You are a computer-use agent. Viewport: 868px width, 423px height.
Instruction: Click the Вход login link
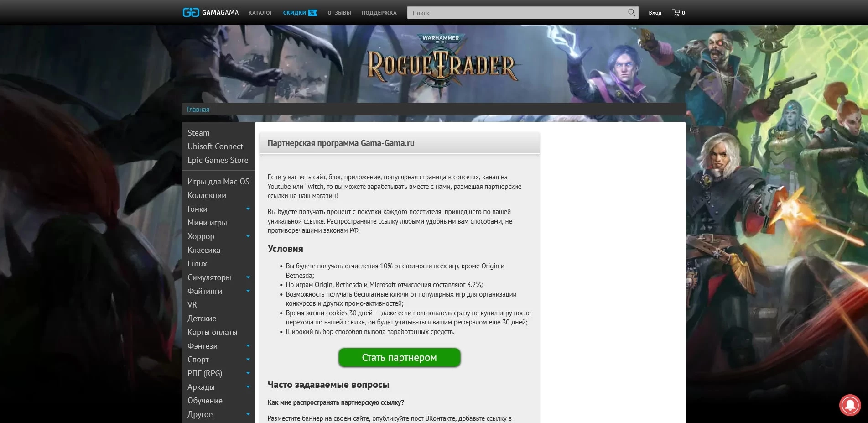click(655, 13)
